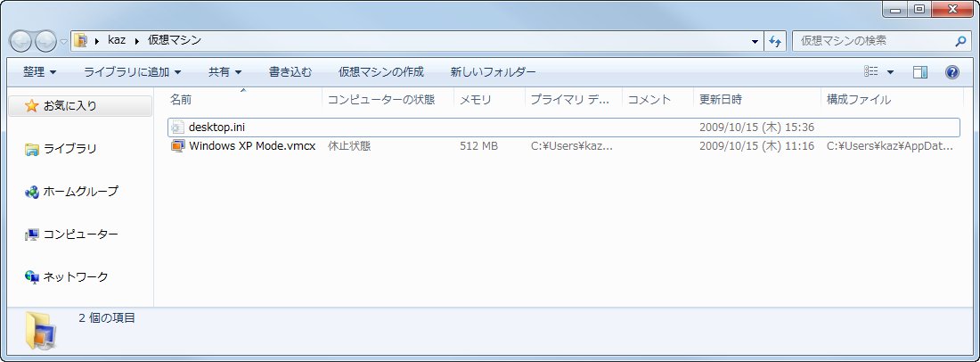The height and width of the screenshot is (362, 980).
Task: Select お気に入り in the navigation pane
Action: tap(69, 106)
